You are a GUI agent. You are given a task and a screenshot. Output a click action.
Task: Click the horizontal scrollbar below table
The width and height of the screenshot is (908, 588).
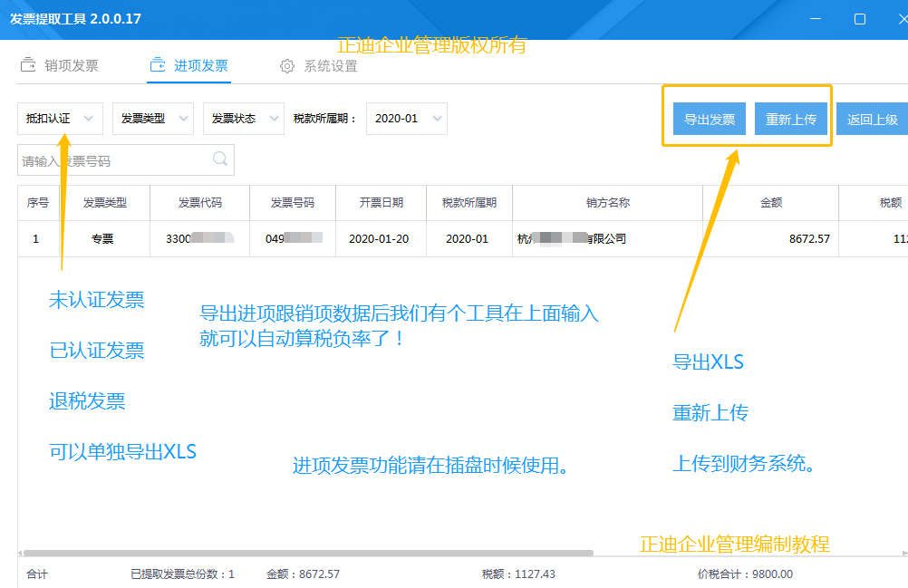pyautogui.click(x=308, y=552)
